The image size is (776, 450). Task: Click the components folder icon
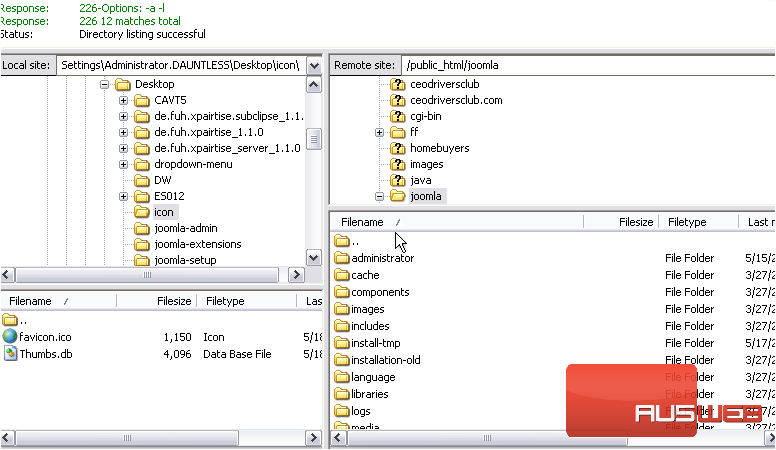click(342, 292)
